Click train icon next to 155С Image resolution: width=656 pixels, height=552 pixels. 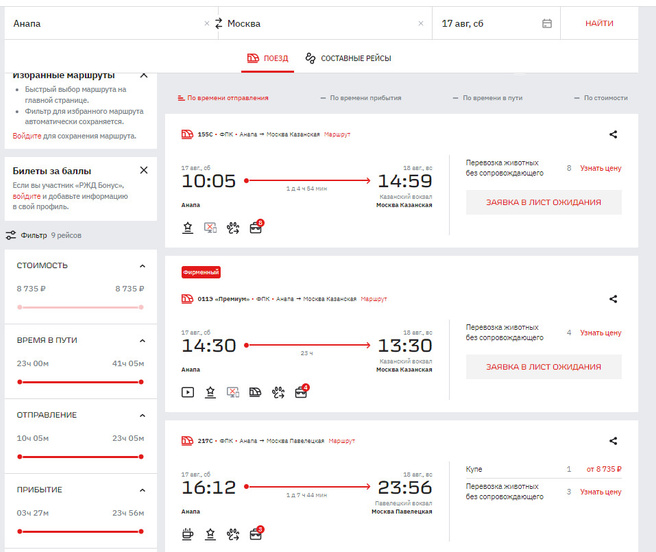click(x=187, y=134)
